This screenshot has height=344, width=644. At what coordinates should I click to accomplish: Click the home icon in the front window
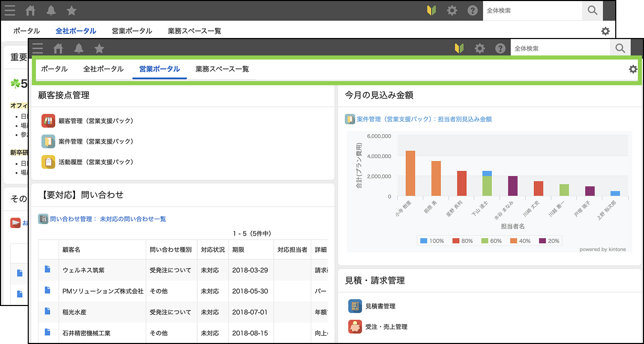59,49
